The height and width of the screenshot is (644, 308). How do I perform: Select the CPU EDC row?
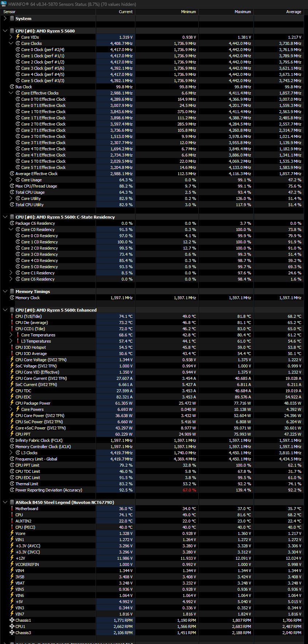(x=152, y=397)
